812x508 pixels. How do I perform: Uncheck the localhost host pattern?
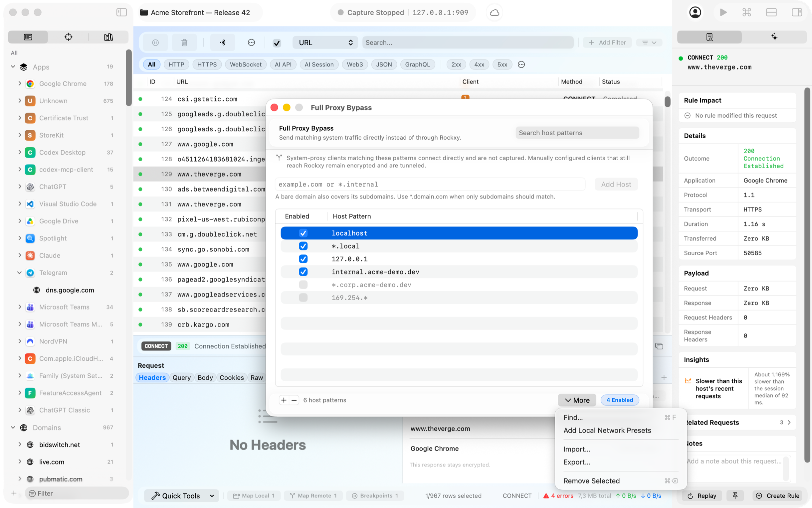coord(303,233)
